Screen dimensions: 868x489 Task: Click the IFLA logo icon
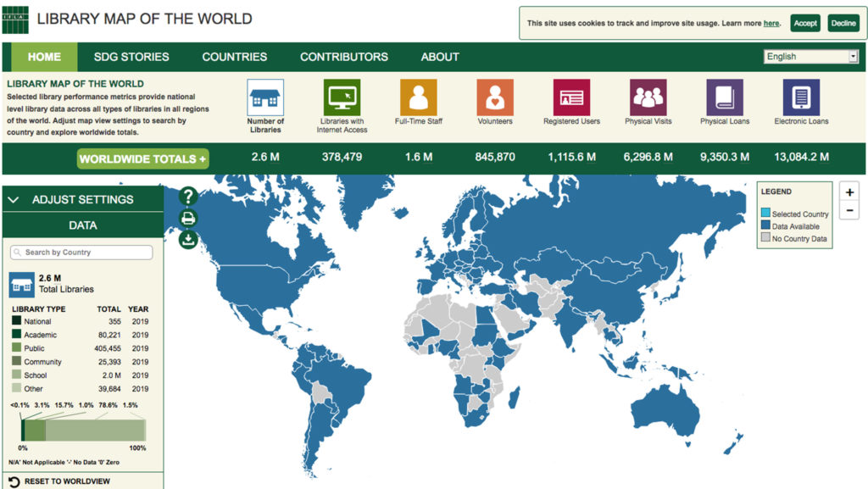pyautogui.click(x=15, y=19)
